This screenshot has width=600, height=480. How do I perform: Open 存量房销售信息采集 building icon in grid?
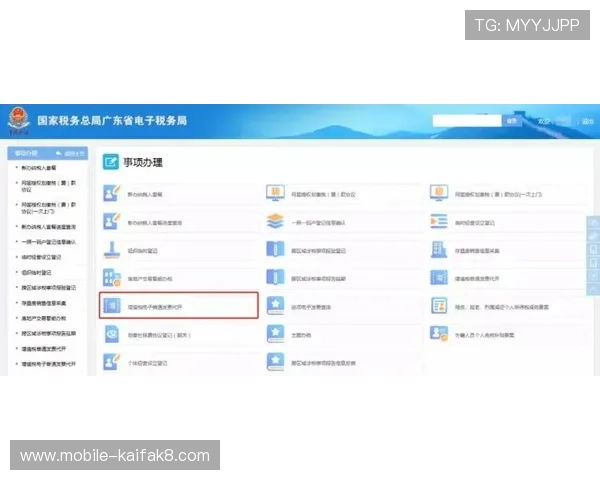(439, 250)
